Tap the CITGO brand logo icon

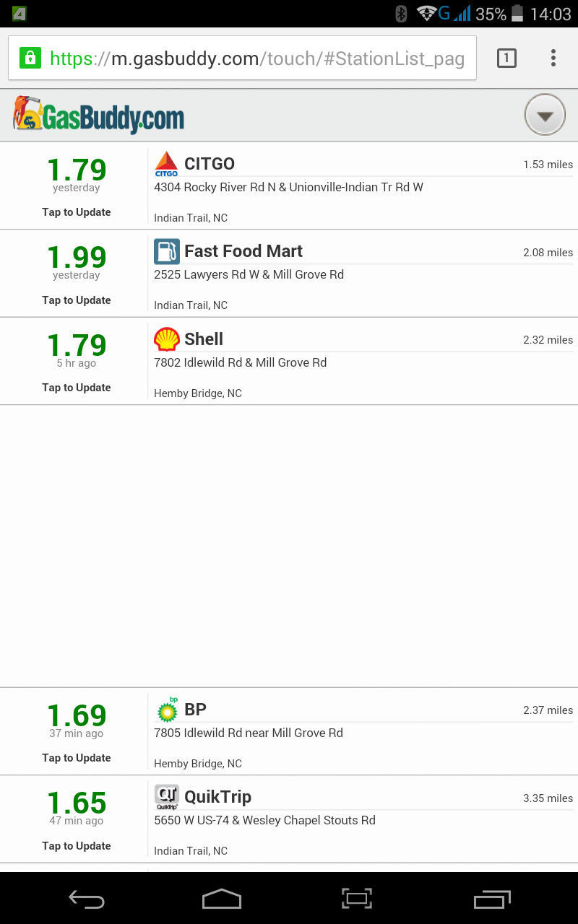click(166, 164)
